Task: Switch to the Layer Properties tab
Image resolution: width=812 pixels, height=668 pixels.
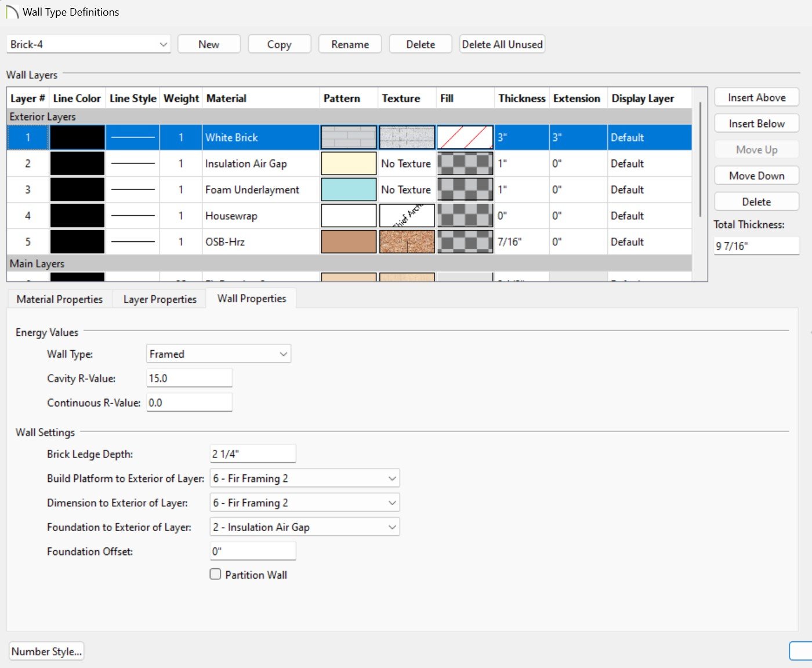Action: 159,299
